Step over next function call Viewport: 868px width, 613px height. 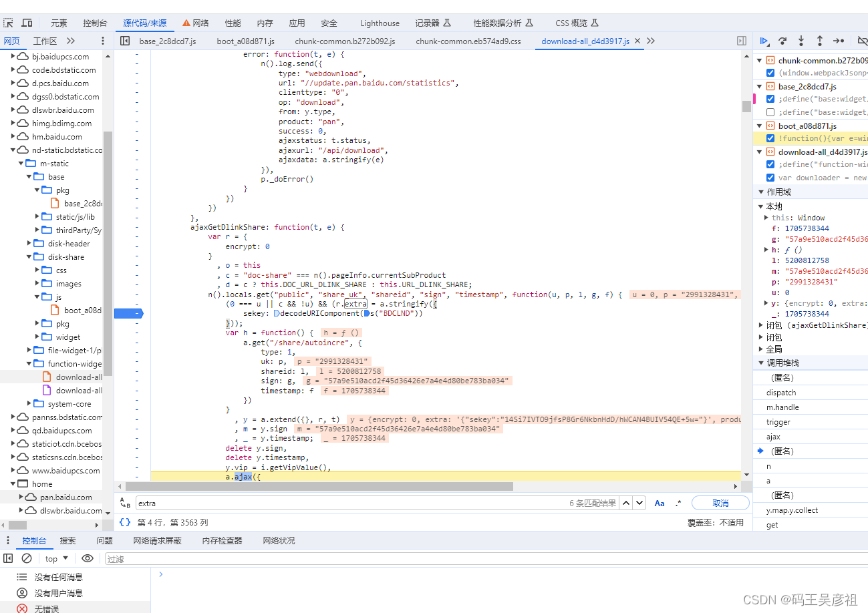(x=782, y=41)
